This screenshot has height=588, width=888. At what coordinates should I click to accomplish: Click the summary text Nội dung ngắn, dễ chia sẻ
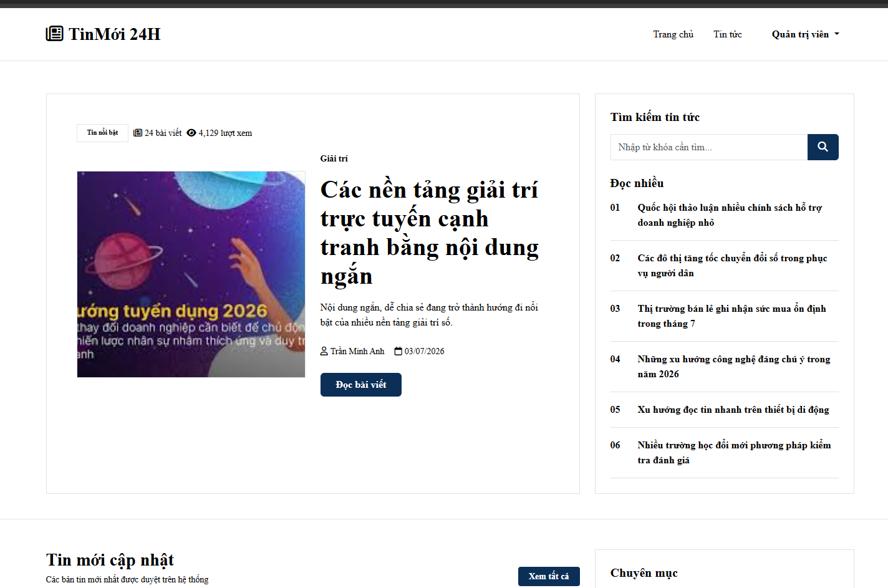[x=429, y=315]
